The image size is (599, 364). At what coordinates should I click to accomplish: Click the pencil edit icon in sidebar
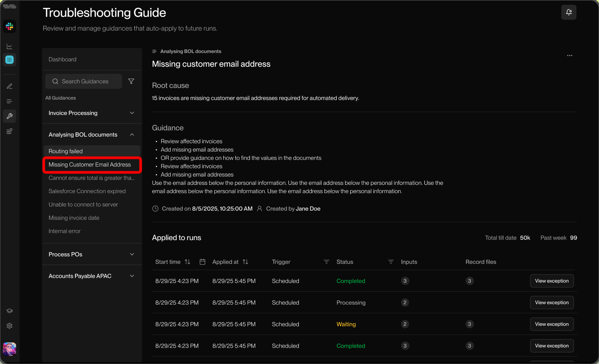pyautogui.click(x=9, y=86)
